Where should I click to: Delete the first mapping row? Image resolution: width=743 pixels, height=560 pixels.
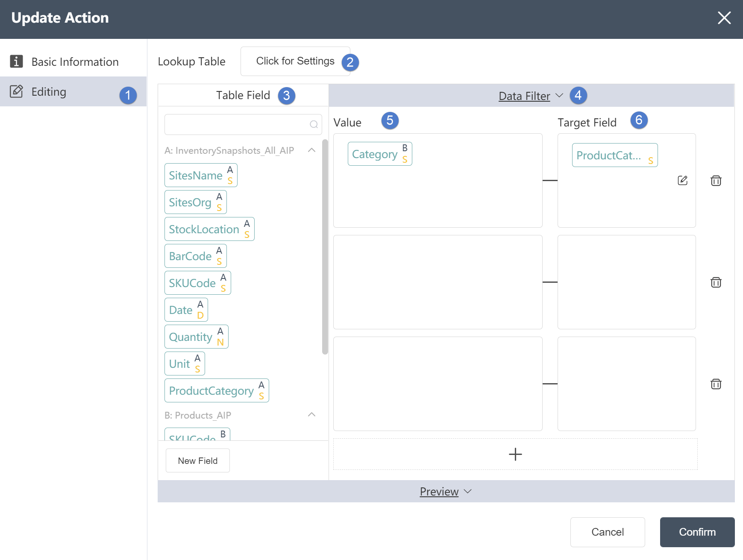point(716,181)
